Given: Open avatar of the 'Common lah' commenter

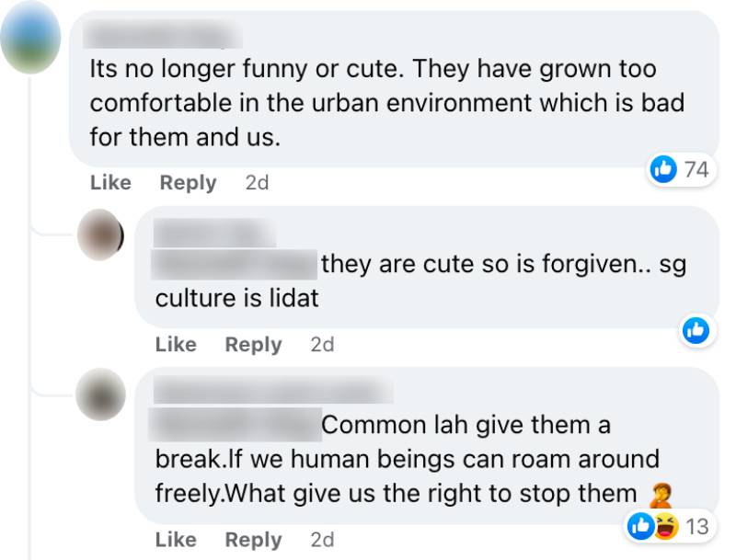Looking at the screenshot, I should point(99,394).
